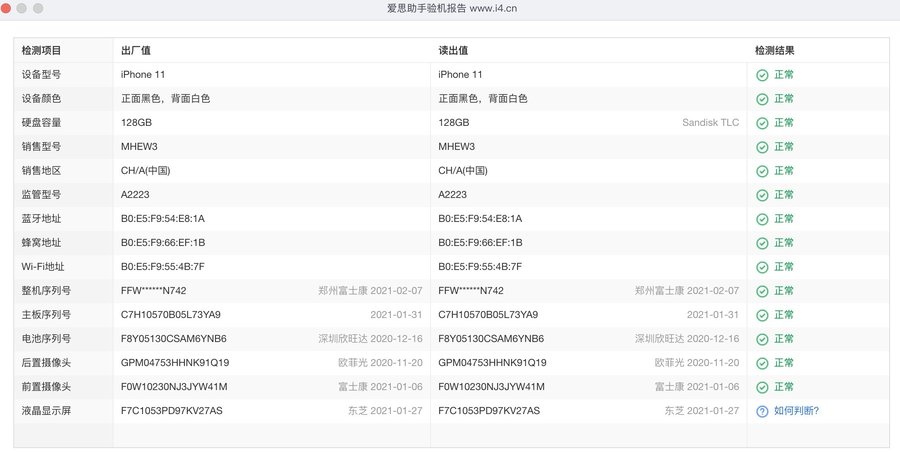Select factory Bluetooth address B0:E5:F9:54:E8:1A

coord(162,219)
